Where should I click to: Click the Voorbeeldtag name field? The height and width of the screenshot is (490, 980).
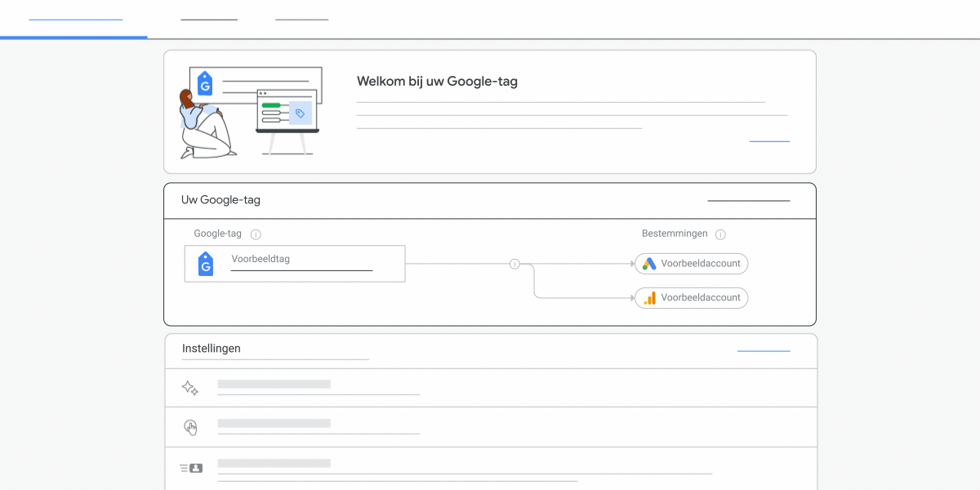301,258
